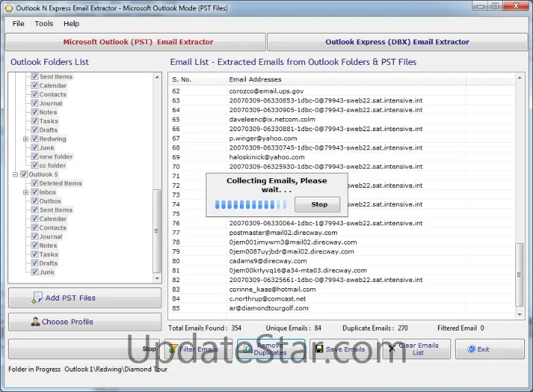This screenshot has width=533, height=392.
Task: Click the email list scroll-down arrow
Action: tap(519, 315)
